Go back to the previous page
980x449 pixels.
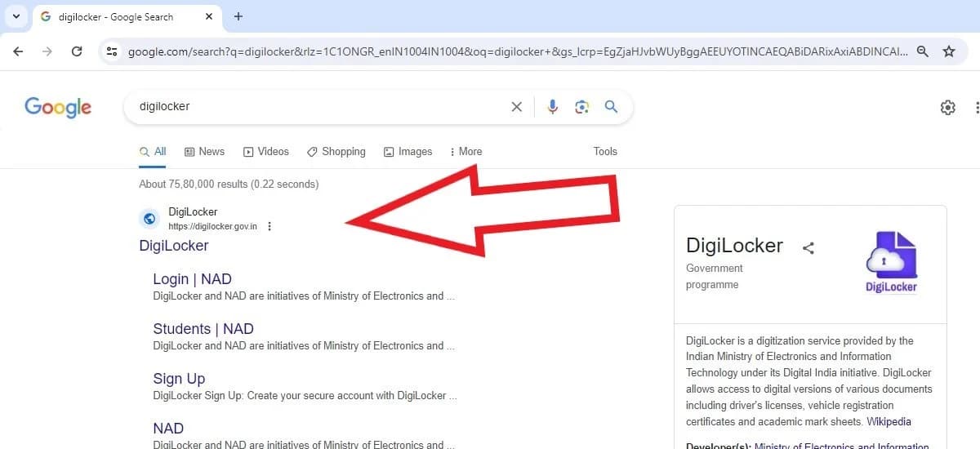(x=18, y=51)
